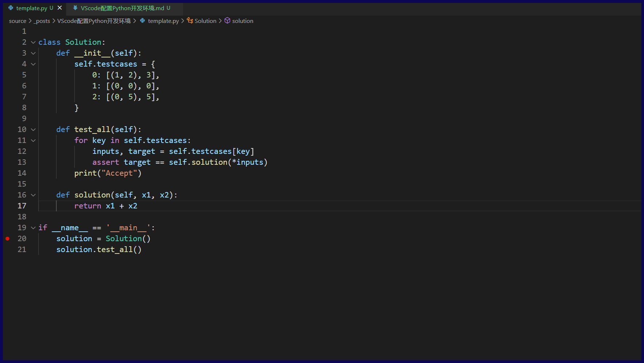Click line number 14 in the gutter

tap(22, 173)
